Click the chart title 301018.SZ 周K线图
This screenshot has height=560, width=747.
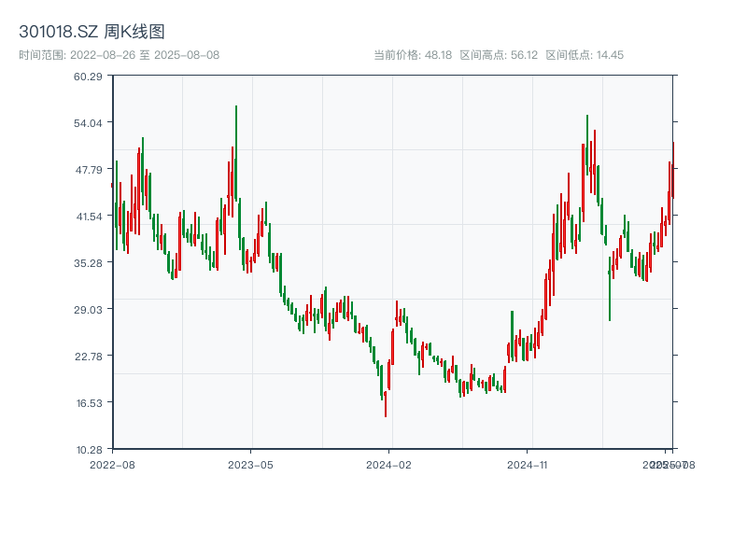pyautogui.click(x=92, y=32)
